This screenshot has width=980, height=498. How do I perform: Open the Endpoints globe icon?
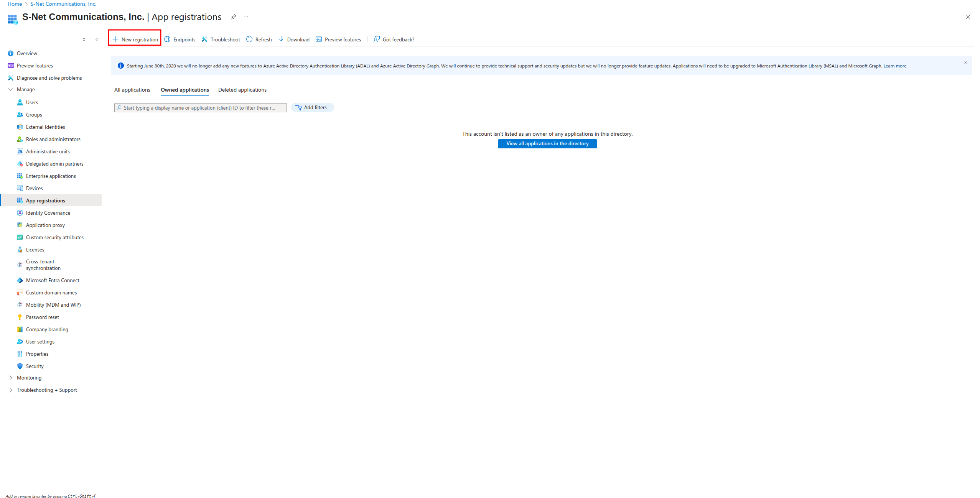[x=167, y=39]
